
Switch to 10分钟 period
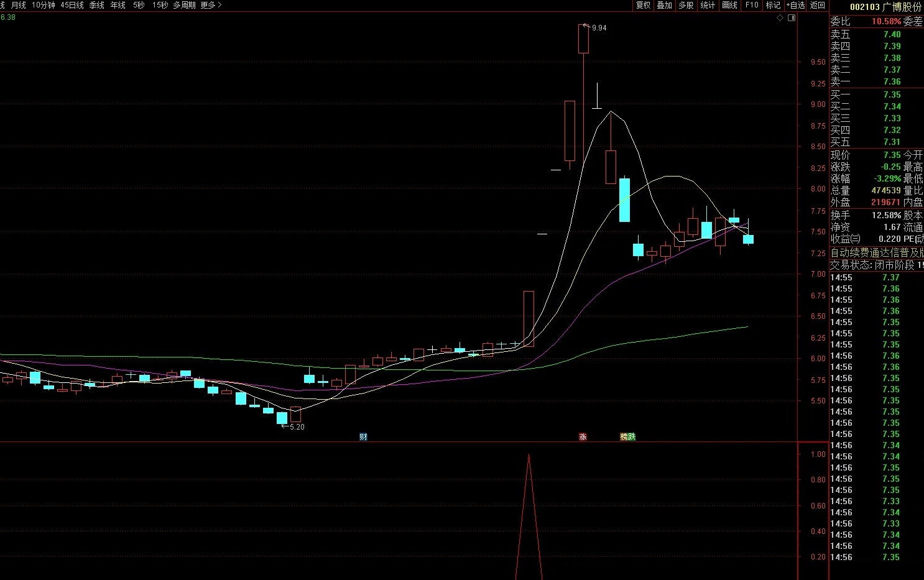[x=44, y=5]
